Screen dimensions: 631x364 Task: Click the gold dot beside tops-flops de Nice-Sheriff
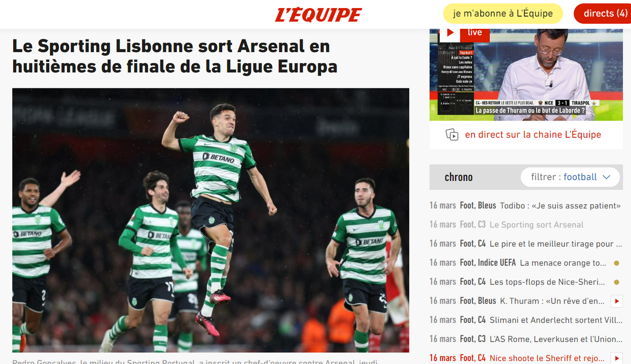tap(616, 282)
